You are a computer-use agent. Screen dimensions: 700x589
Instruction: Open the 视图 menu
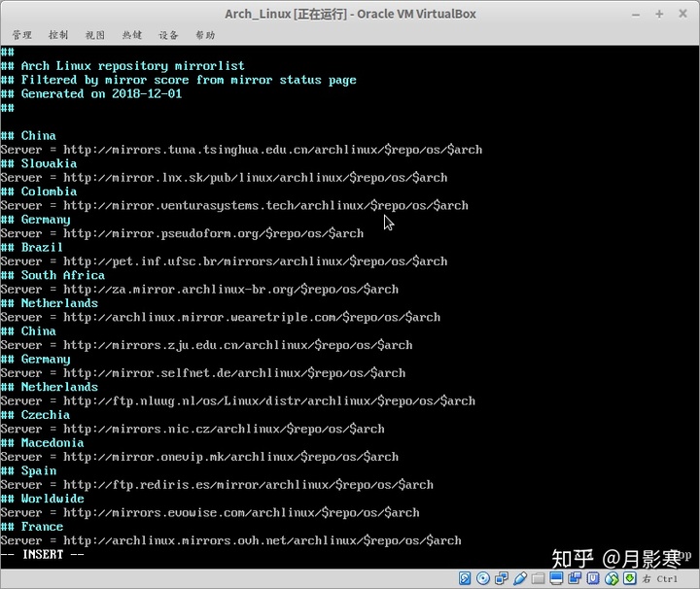tap(95, 35)
